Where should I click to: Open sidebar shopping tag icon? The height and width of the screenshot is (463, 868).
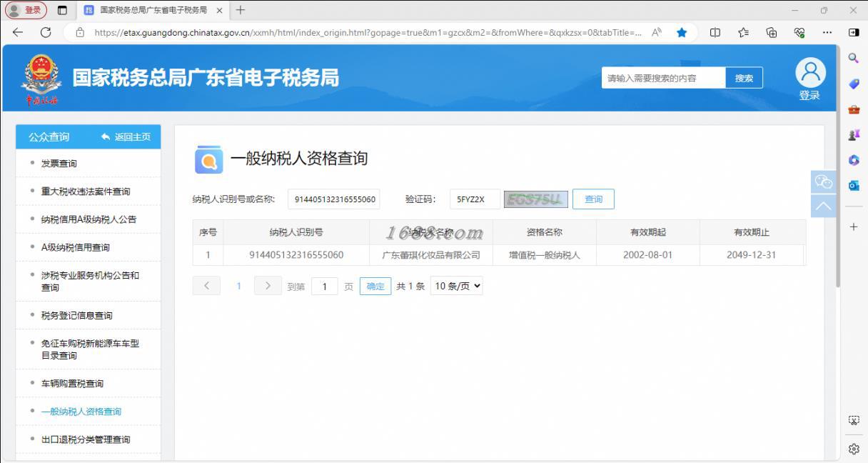tap(854, 84)
